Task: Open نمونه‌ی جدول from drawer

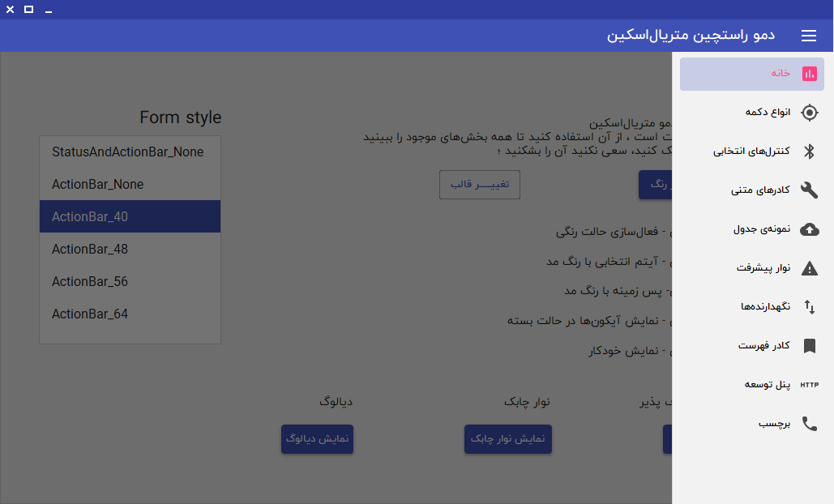Action: pyautogui.click(x=752, y=229)
